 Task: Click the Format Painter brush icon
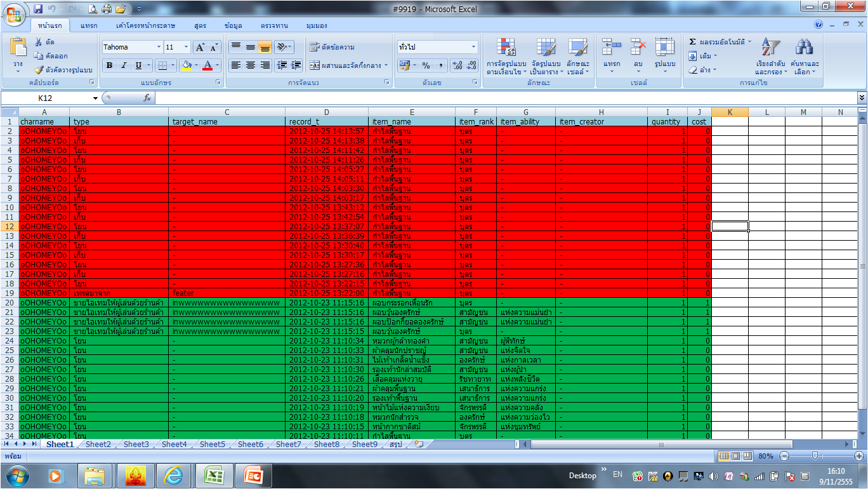pyautogui.click(x=40, y=70)
